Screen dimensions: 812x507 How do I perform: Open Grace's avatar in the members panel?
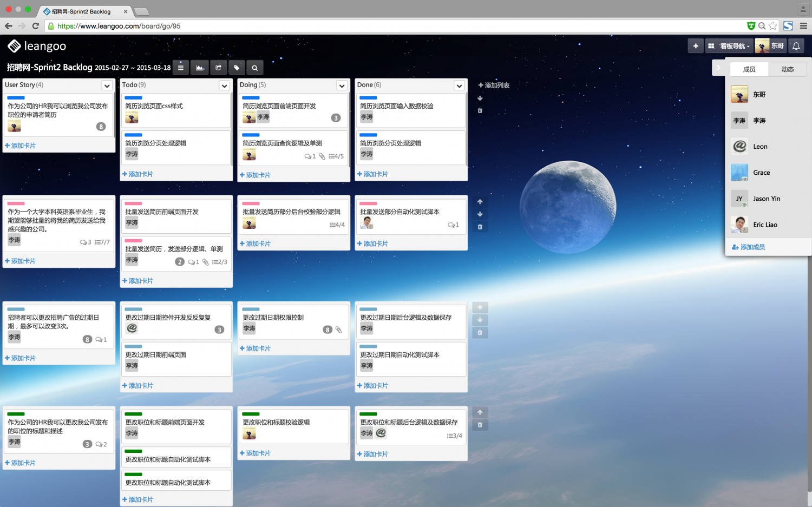[739, 172]
